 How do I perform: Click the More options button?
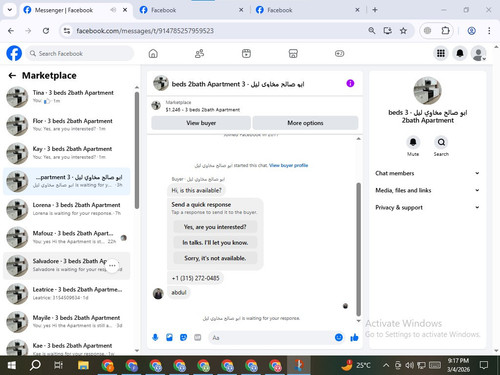coord(305,123)
